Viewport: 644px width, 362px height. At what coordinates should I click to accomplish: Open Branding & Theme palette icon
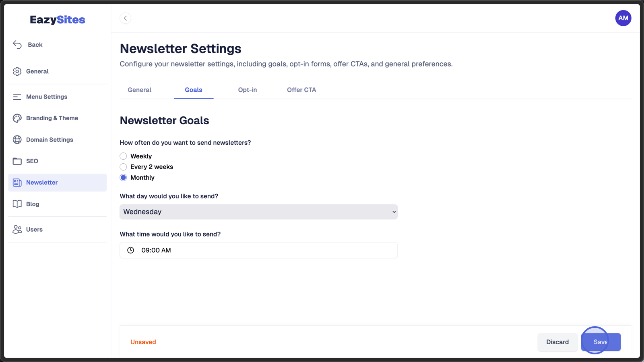pos(17,118)
